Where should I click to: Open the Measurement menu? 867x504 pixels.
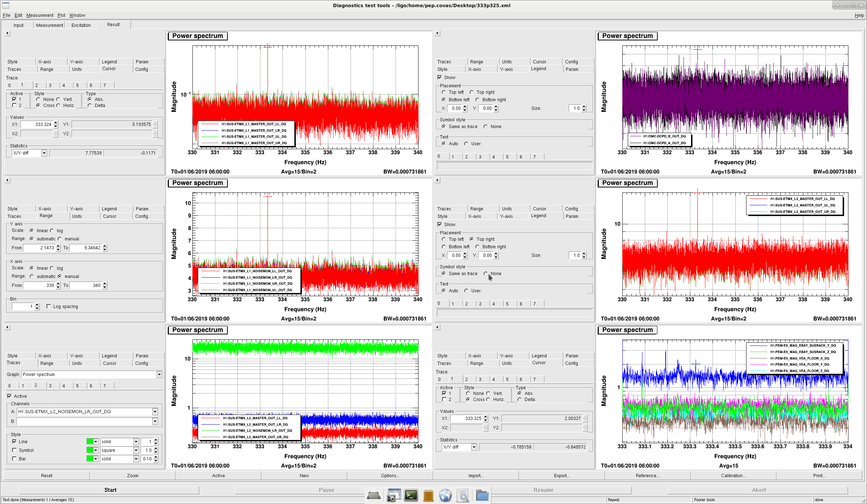(x=40, y=15)
